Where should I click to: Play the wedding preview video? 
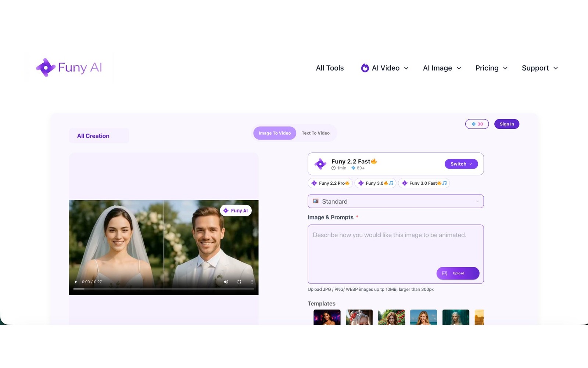(76, 282)
